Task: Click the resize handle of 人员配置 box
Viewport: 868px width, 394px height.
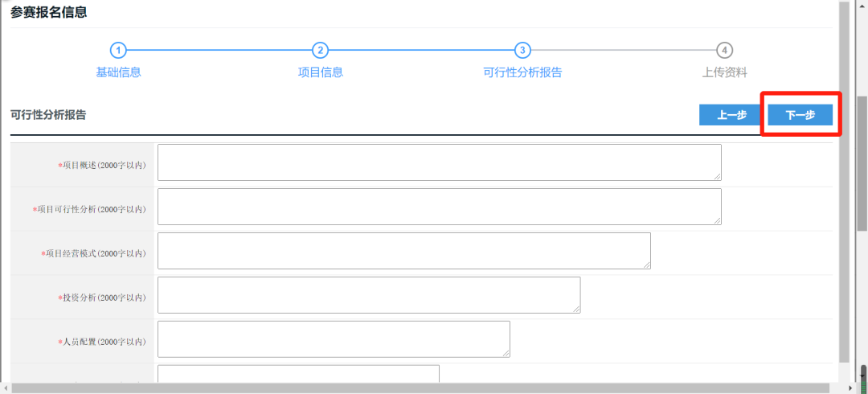Action: 506,352
